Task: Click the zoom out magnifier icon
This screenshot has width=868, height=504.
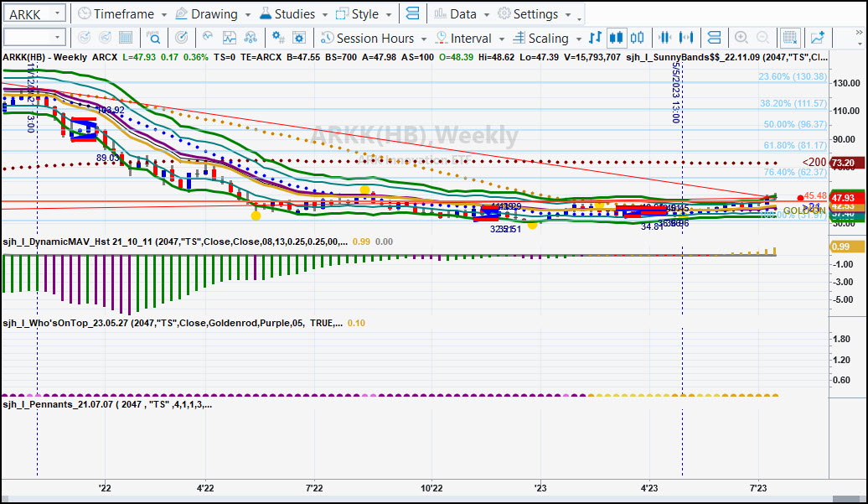Action: click(762, 38)
